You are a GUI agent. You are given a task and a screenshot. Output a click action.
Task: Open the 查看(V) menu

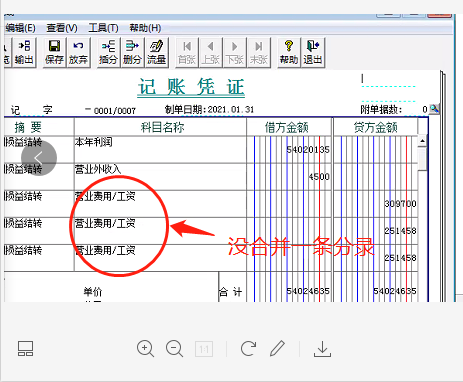[62, 28]
